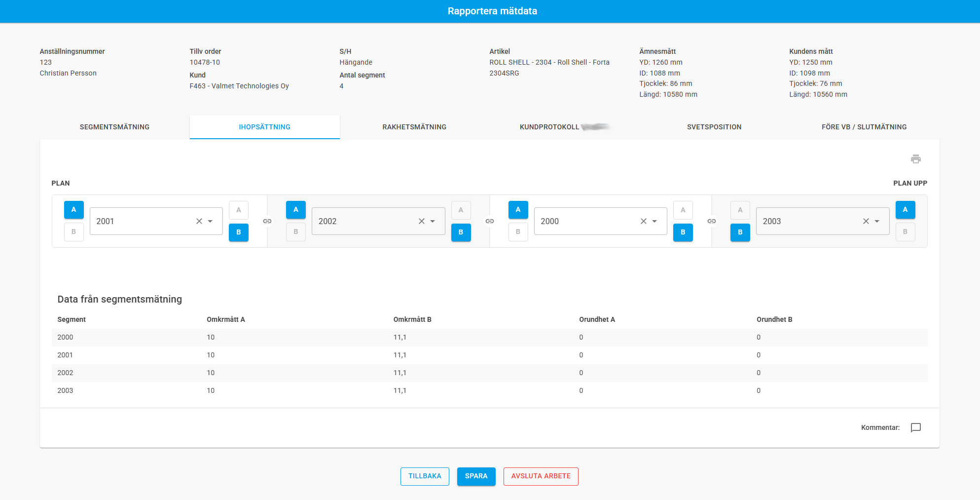Screen dimensions: 980x500
Task: Expand the 2001 segment dropdown
Action: [x=211, y=221]
